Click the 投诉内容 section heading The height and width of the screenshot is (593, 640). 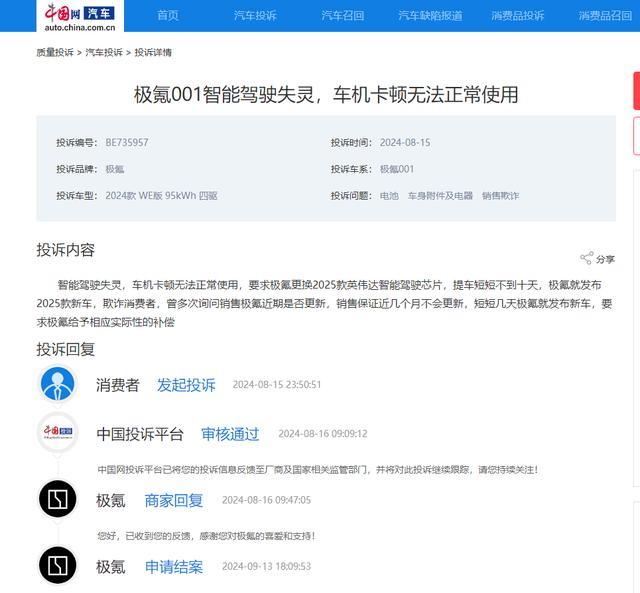(x=65, y=250)
